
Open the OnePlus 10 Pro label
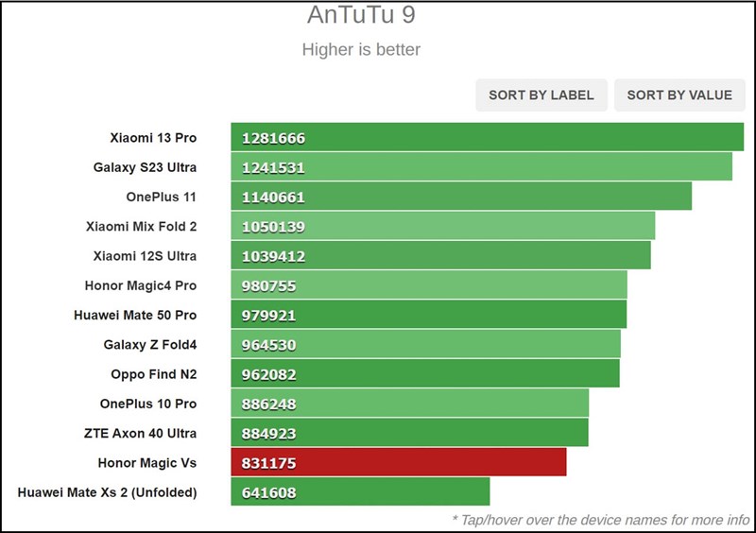148,404
